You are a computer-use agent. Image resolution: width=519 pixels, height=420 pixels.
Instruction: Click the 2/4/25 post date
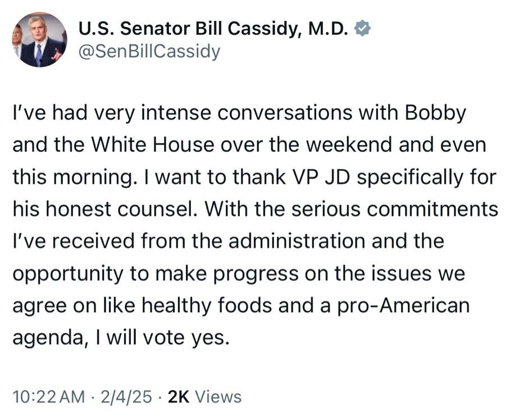(127, 397)
